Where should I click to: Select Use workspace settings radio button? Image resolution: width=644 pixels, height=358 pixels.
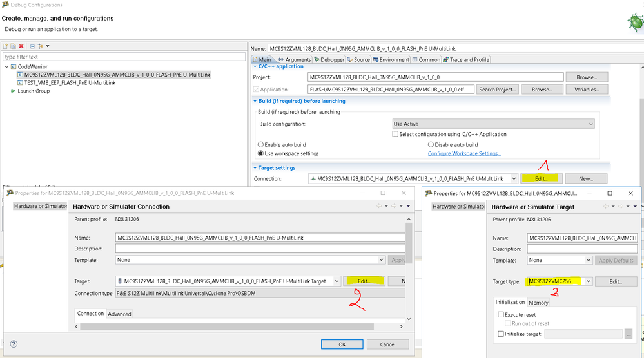[260, 153]
